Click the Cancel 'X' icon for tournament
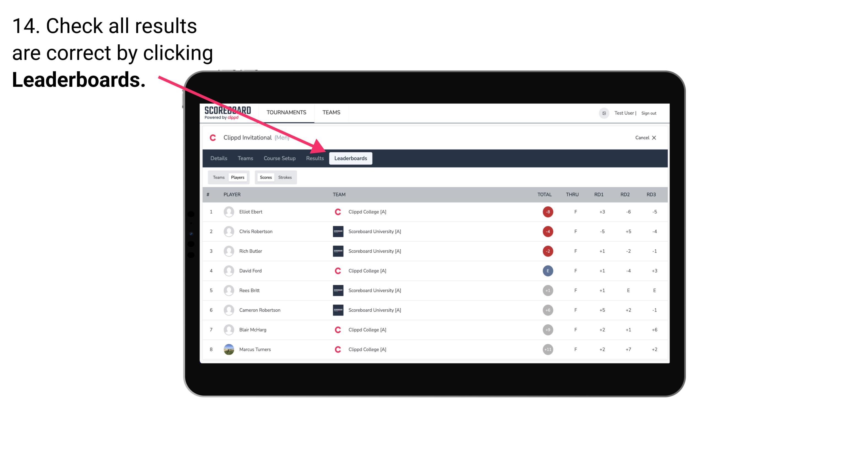Screen dimensions: 868x467 [654, 137]
